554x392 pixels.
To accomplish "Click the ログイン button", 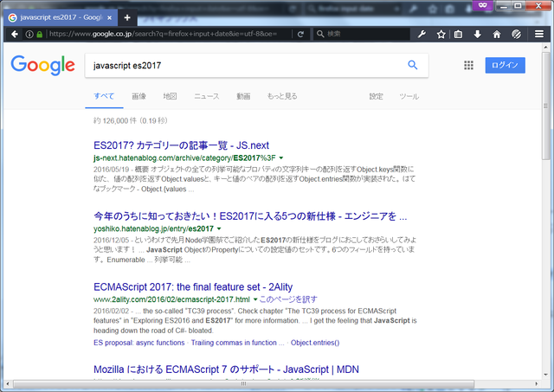I will (505, 66).
